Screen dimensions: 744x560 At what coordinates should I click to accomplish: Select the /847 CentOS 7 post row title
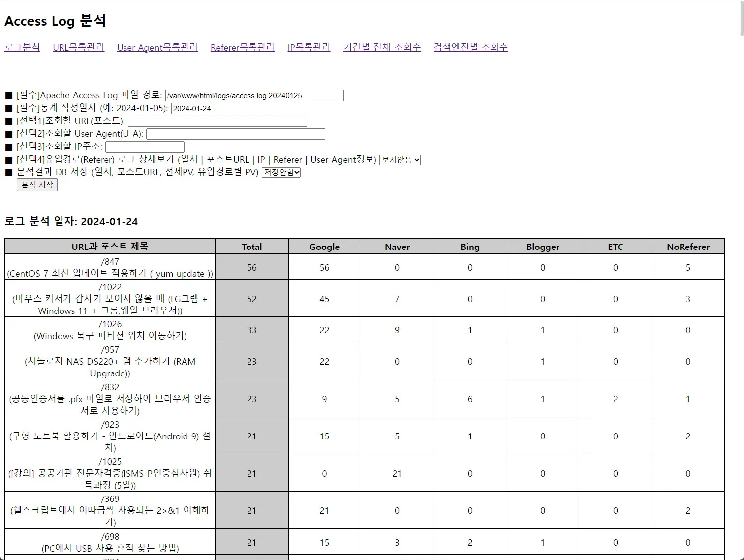click(110, 267)
